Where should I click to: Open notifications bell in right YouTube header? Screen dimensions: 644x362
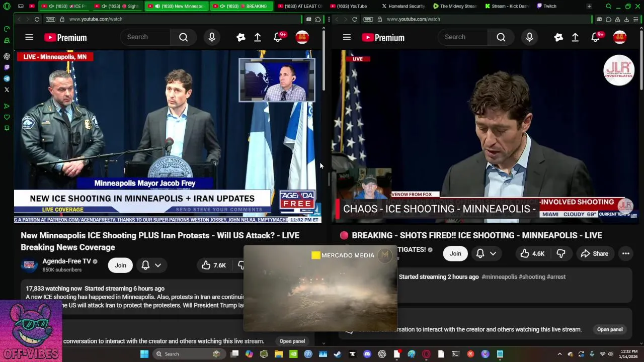596,37
